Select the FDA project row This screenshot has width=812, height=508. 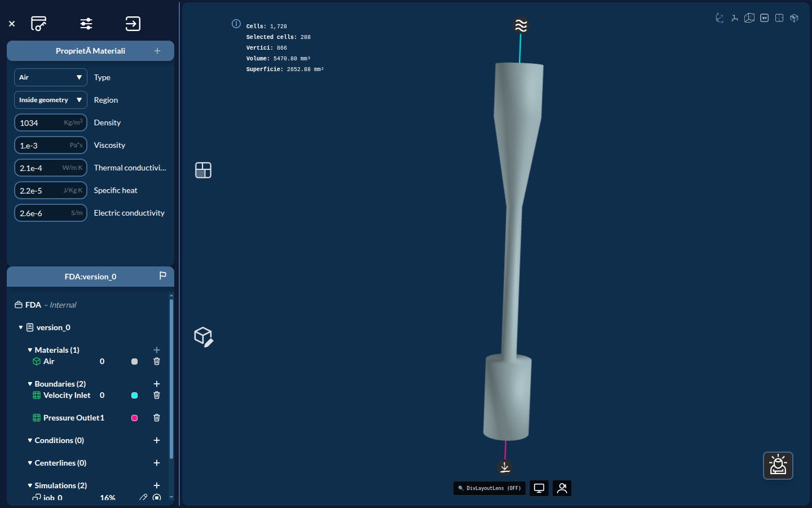45,305
